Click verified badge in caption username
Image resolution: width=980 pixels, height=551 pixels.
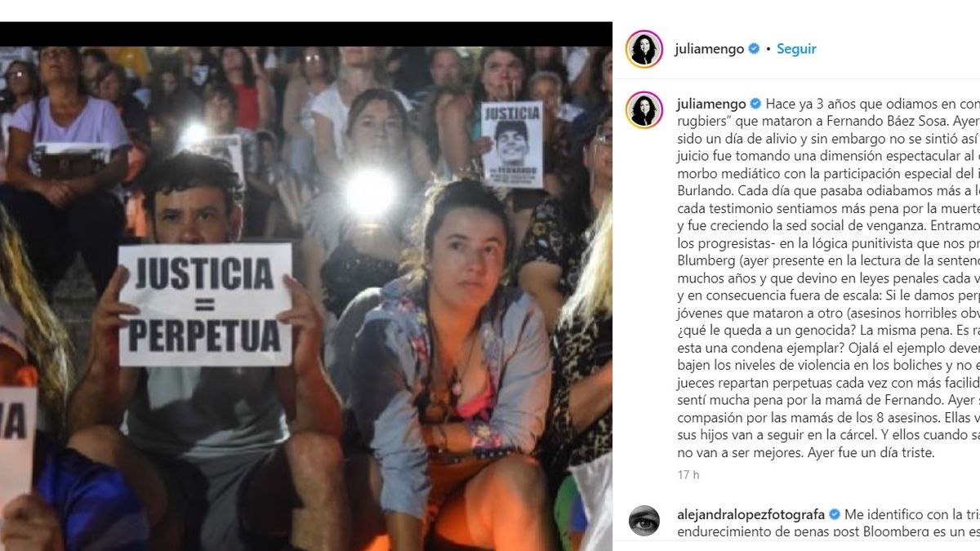click(x=755, y=104)
